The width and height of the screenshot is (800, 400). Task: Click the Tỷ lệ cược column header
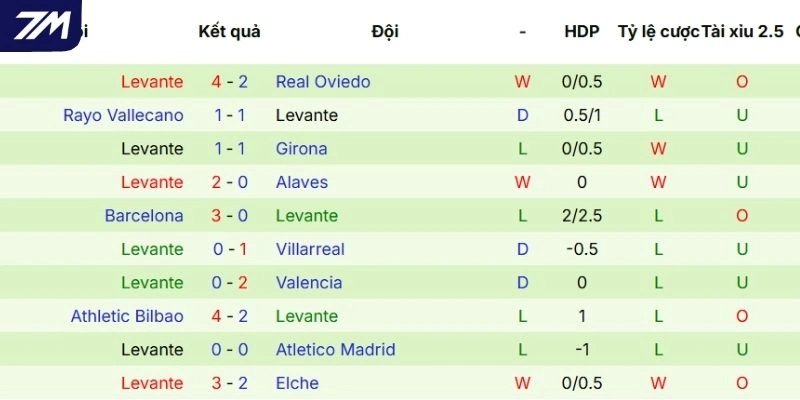[x=658, y=31]
